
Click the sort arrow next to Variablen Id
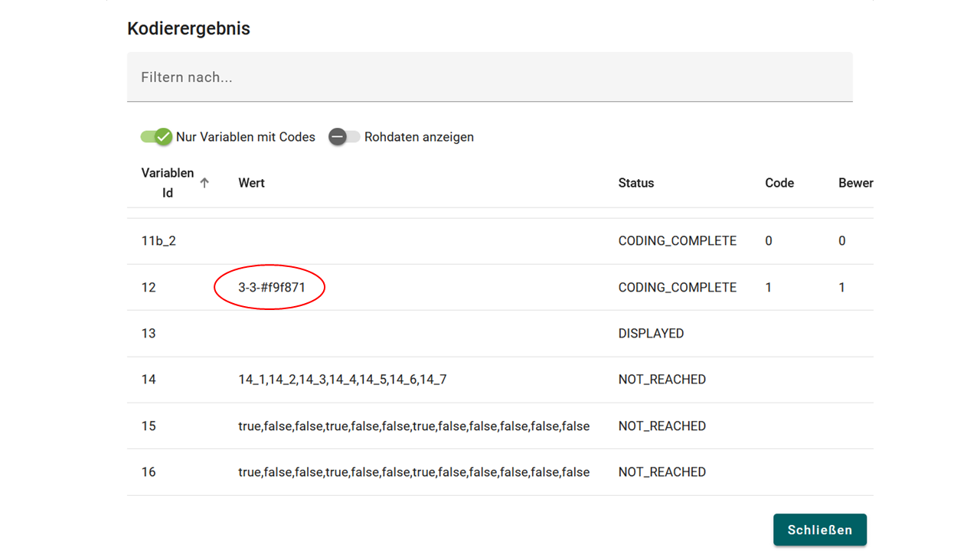click(204, 183)
